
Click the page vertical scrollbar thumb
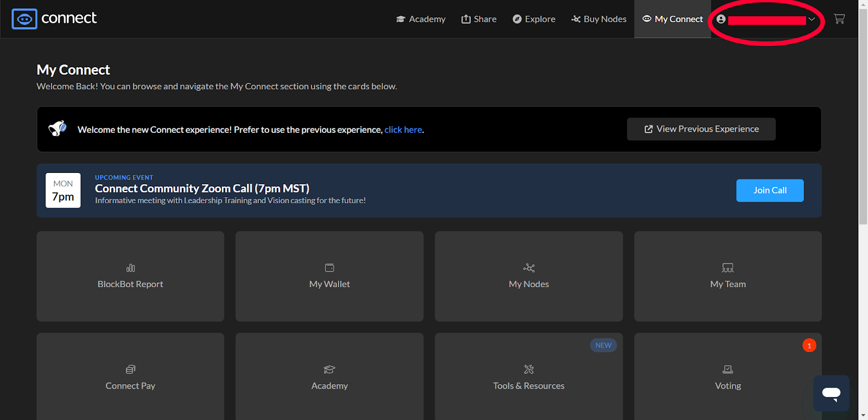863,117
